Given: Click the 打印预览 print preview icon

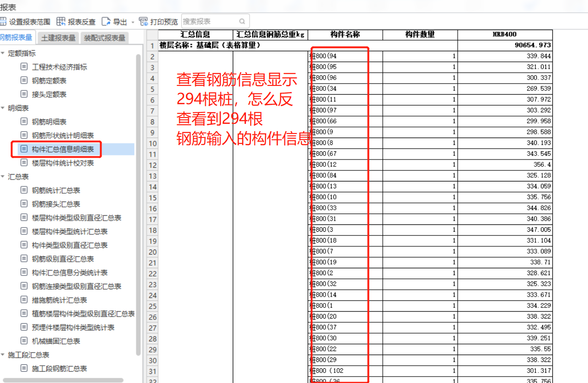Looking at the screenshot, I should (x=144, y=21).
